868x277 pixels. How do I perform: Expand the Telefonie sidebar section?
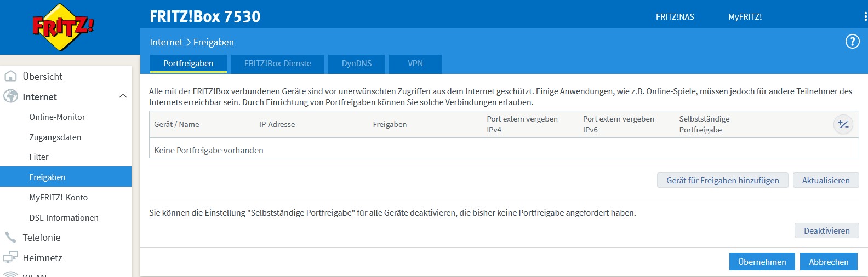(x=42, y=238)
